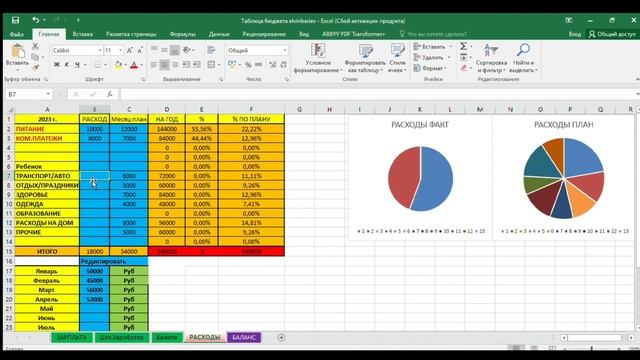Open Conditional Formatting (Условное форматирование)
Screen dimensions: 640x360
(x=318, y=58)
